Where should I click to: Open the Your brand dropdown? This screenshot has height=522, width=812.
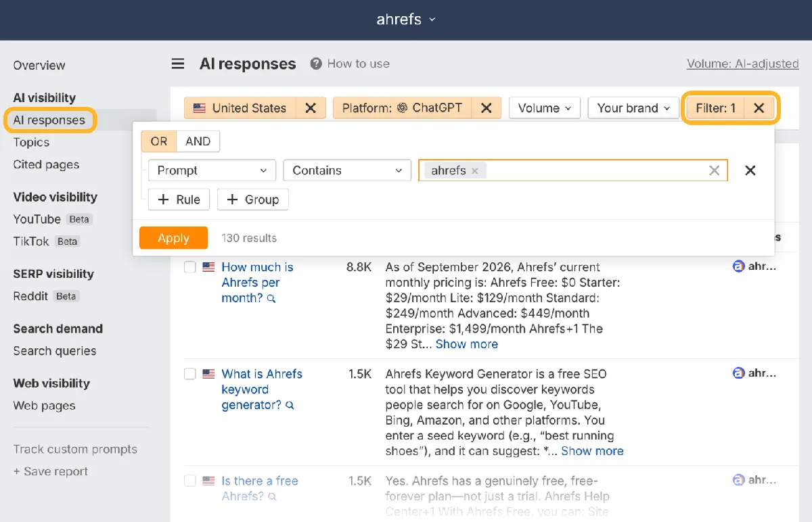point(633,108)
